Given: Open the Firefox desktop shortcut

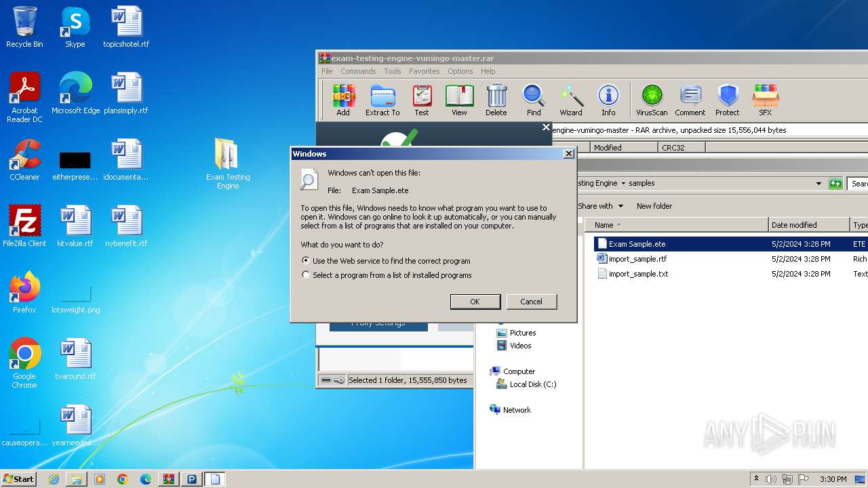Looking at the screenshot, I should tap(24, 293).
